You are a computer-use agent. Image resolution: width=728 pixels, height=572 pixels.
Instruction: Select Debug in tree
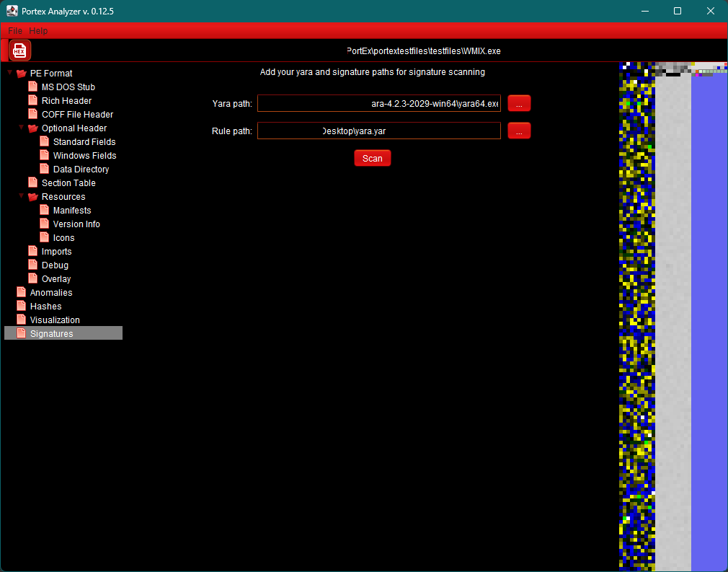coord(55,265)
